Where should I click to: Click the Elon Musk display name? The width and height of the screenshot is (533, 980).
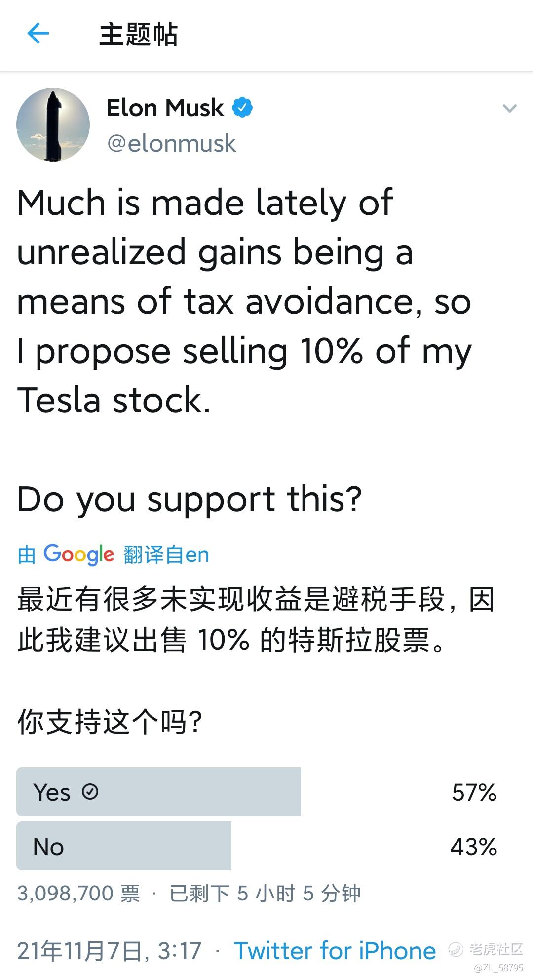click(165, 108)
